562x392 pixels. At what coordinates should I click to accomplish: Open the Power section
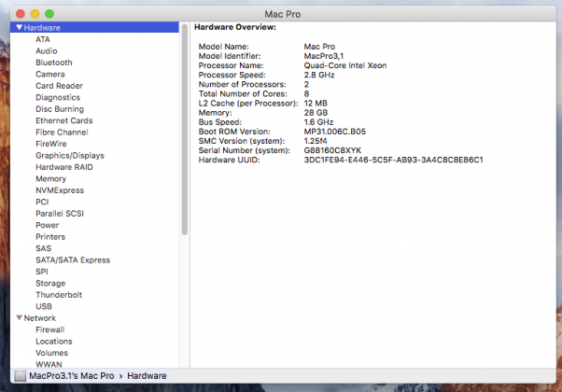47,225
